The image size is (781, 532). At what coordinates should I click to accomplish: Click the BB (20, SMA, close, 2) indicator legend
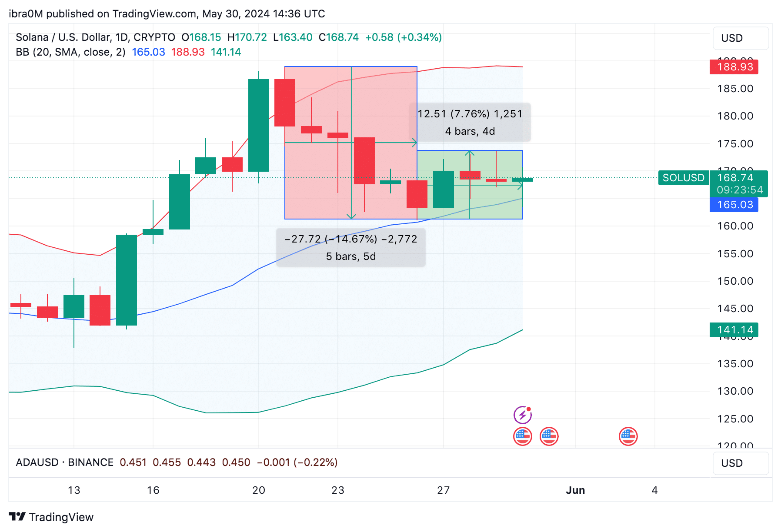point(70,52)
